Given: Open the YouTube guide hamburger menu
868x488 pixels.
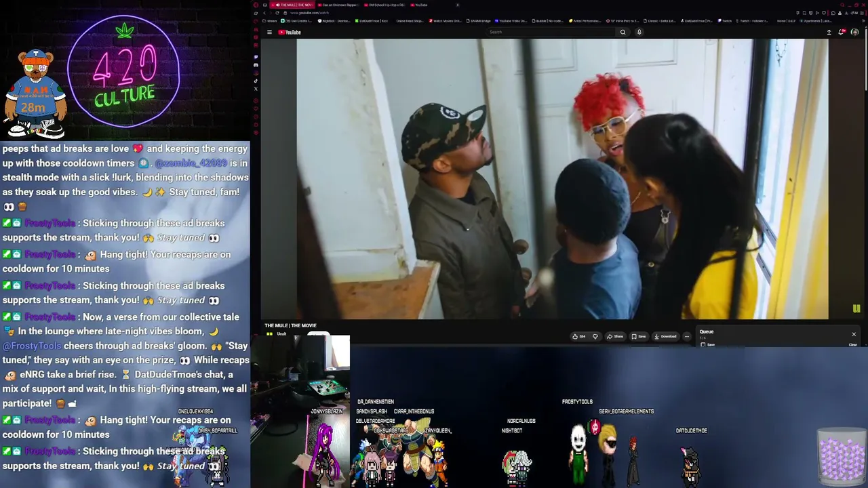Looking at the screenshot, I should click(269, 32).
